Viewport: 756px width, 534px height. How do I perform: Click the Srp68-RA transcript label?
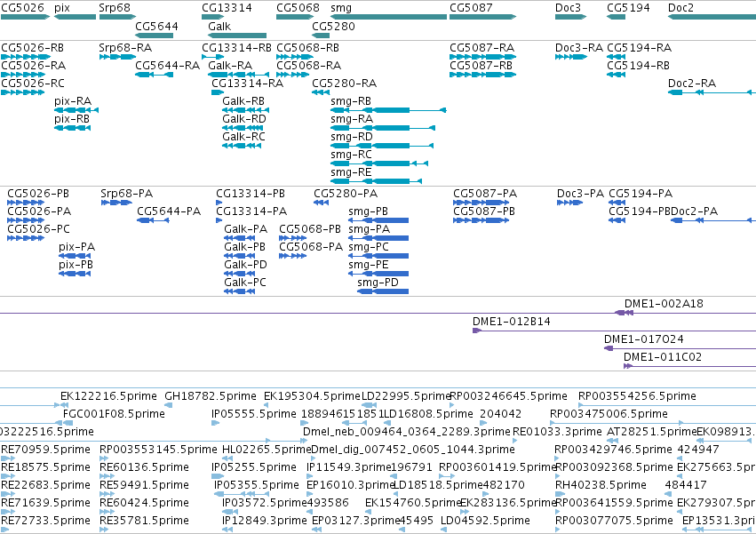click(x=125, y=48)
